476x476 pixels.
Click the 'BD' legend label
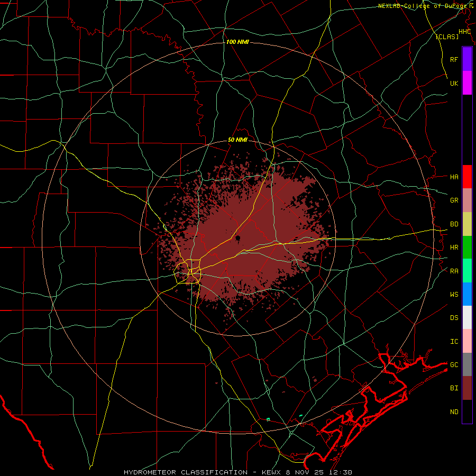454,224
